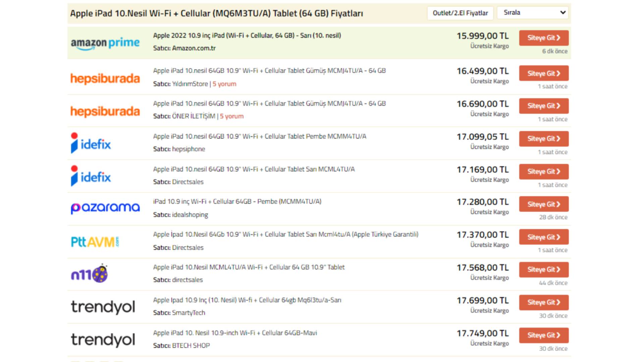This screenshot has width=644, height=362.
Task: Click Siteye Git for 17.749,00 TL trendyol offer
Action: tap(544, 335)
